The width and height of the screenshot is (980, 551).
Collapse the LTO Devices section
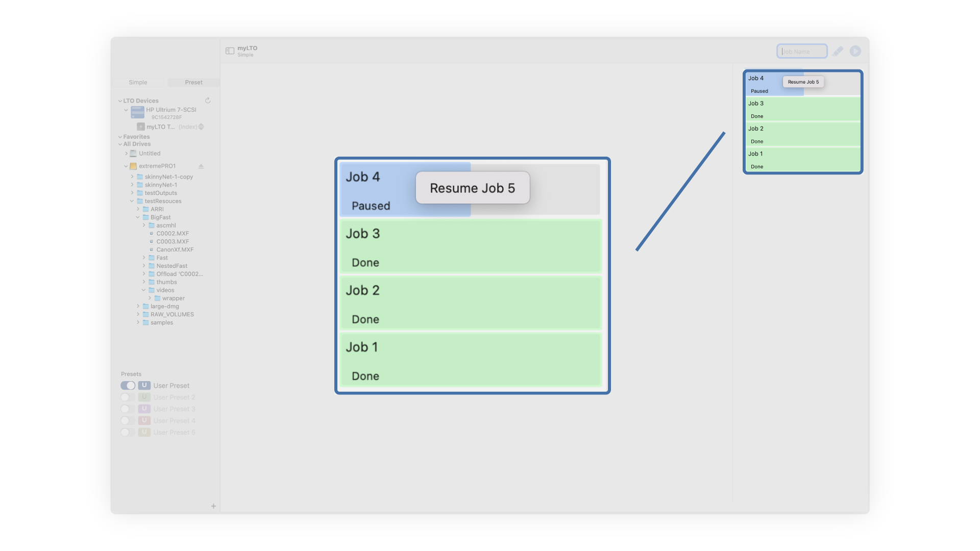pos(120,101)
